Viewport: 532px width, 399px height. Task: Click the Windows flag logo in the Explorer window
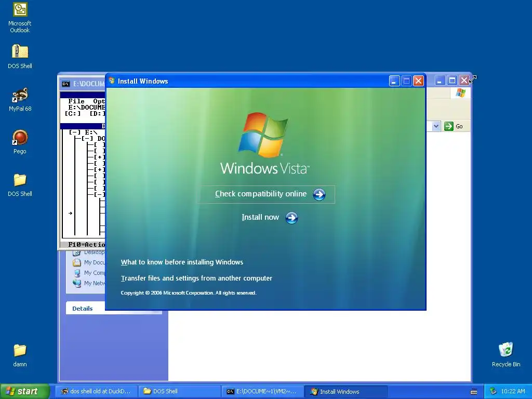coord(461,92)
